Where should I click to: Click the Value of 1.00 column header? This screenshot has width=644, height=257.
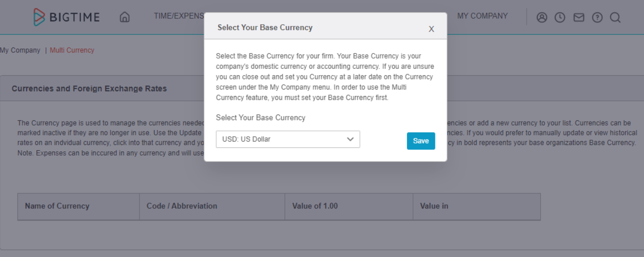(315, 206)
